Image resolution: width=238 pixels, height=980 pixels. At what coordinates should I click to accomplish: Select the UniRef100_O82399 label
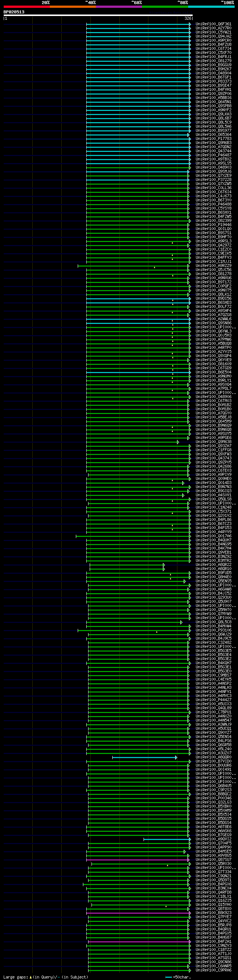(213, 221)
